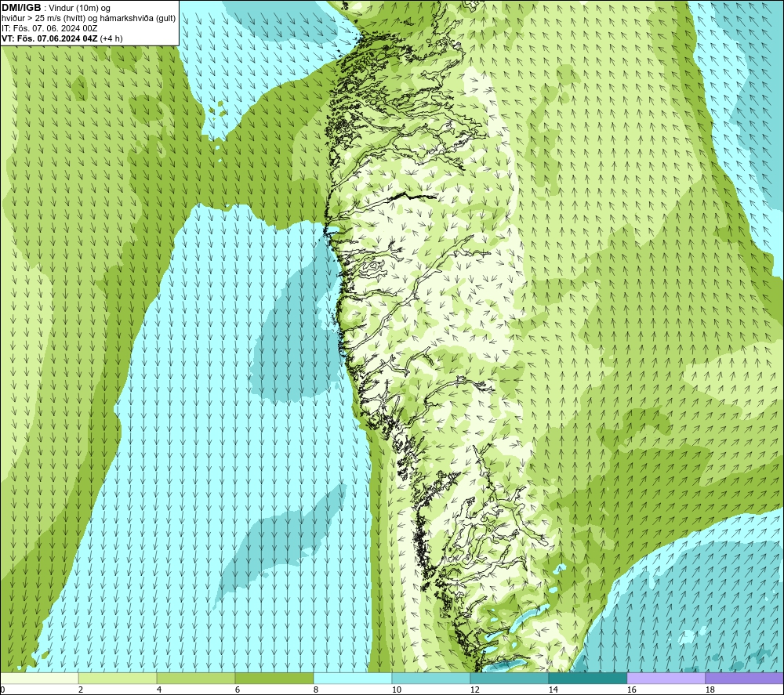Click the legend scale label '14'
The height and width of the screenshot is (695, 784).
point(553,690)
